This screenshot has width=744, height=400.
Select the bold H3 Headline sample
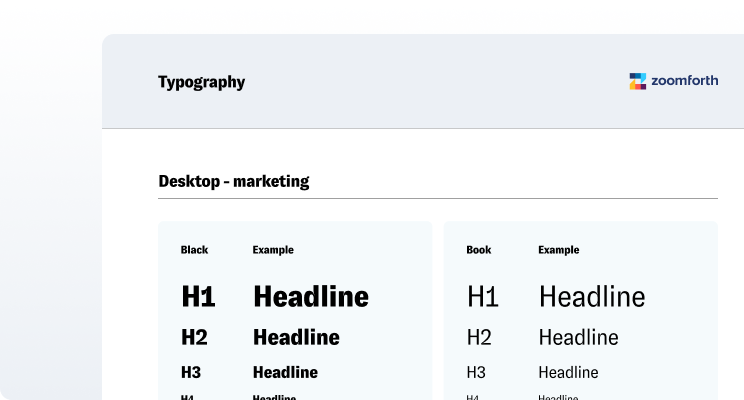coord(285,372)
